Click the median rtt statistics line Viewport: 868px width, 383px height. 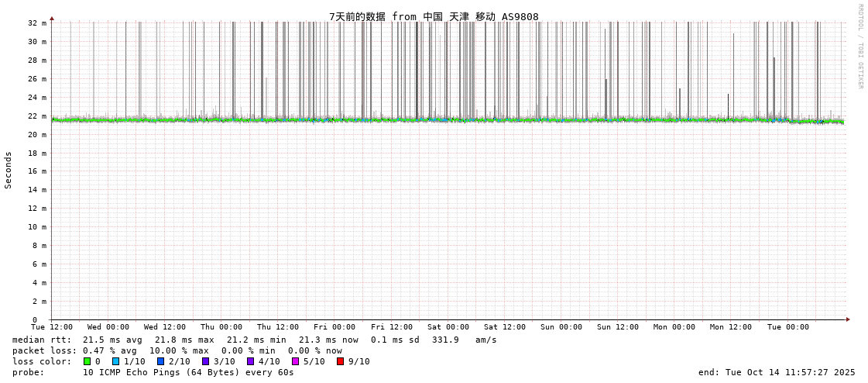[255, 340]
